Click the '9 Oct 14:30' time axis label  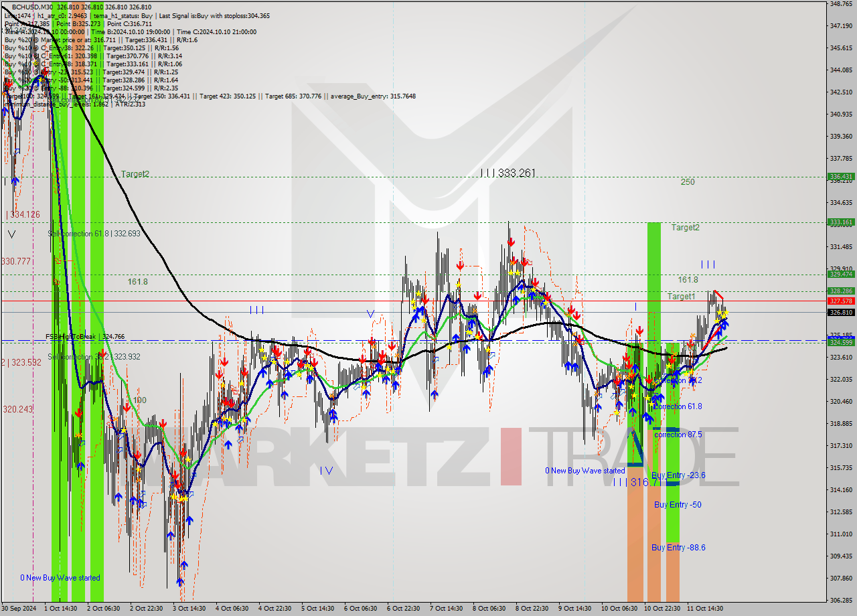(575, 609)
